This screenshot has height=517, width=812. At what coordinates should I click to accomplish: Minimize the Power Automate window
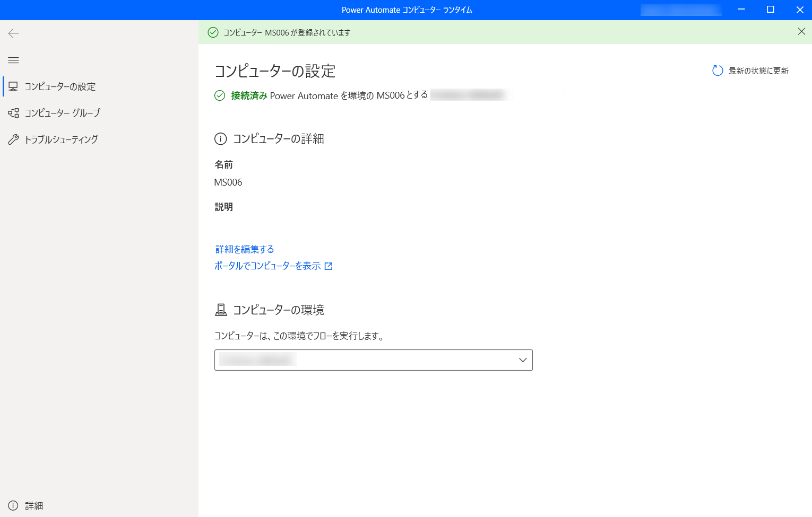click(x=741, y=10)
